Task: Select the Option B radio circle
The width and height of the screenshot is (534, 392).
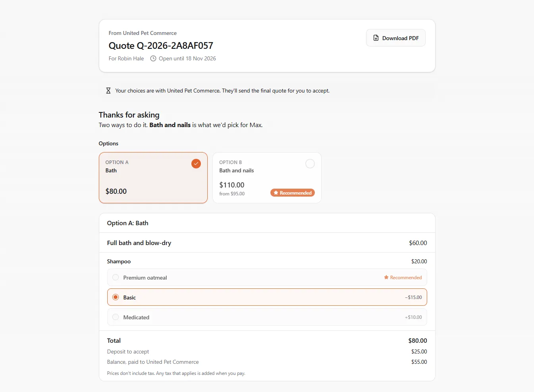Action: tap(310, 164)
